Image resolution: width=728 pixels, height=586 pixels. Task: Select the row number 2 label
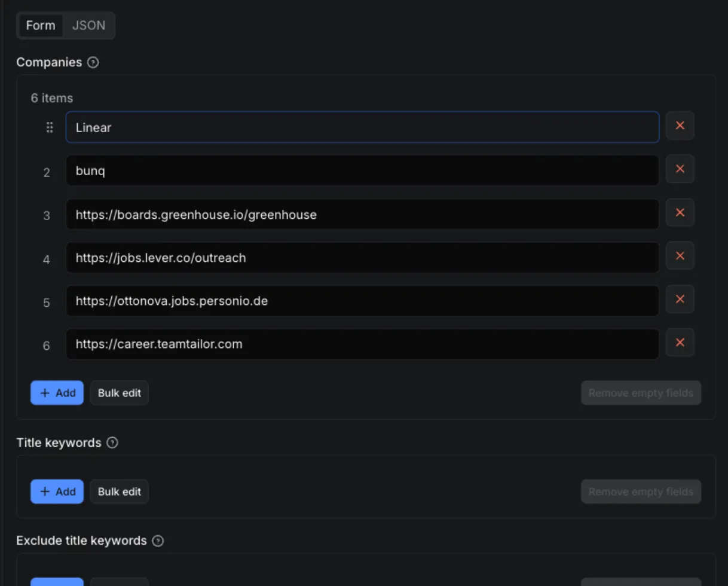[x=47, y=172]
